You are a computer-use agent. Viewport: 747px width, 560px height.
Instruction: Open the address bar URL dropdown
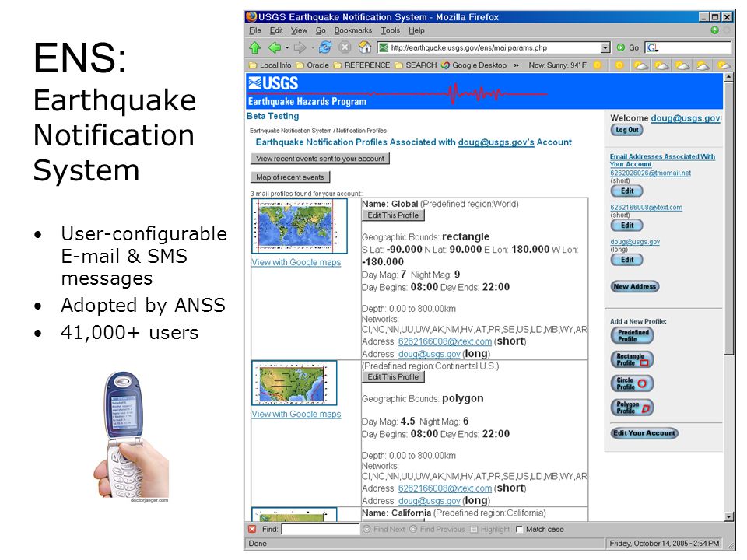point(605,47)
